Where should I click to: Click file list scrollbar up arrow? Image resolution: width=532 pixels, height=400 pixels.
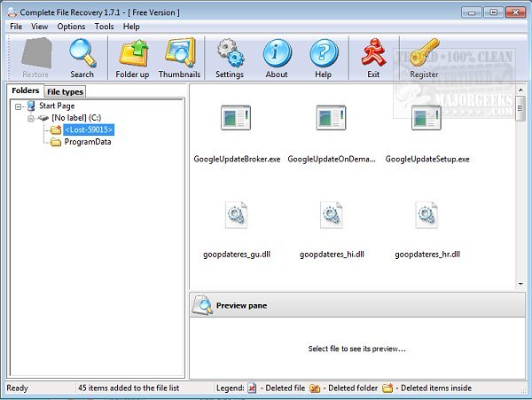(520, 90)
